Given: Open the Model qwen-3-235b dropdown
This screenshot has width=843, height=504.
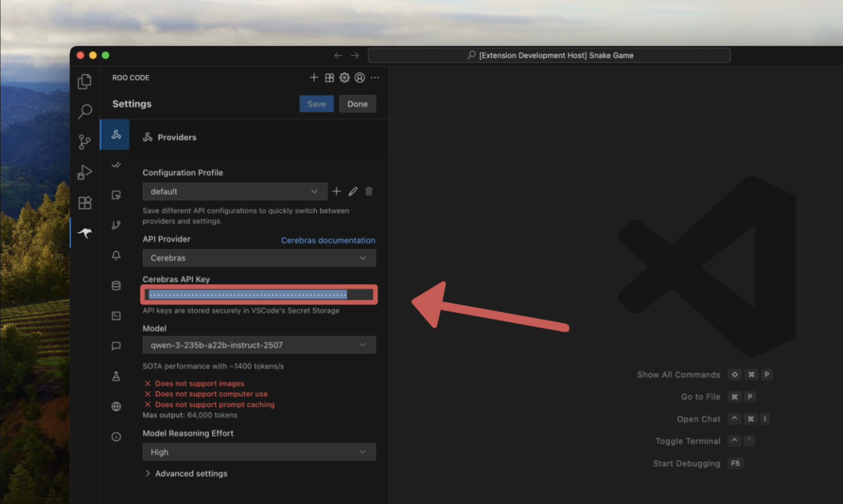Looking at the screenshot, I should tap(259, 345).
